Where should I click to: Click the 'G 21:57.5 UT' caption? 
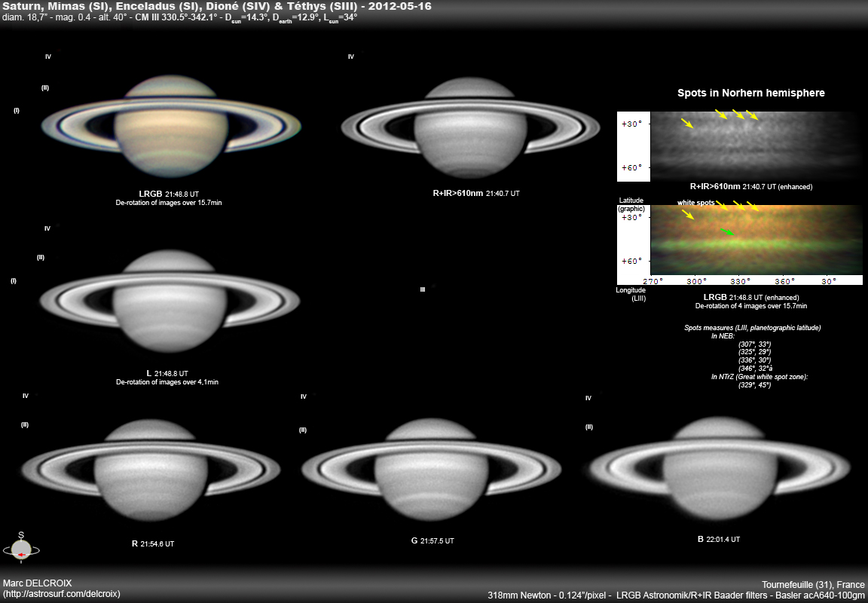click(433, 540)
